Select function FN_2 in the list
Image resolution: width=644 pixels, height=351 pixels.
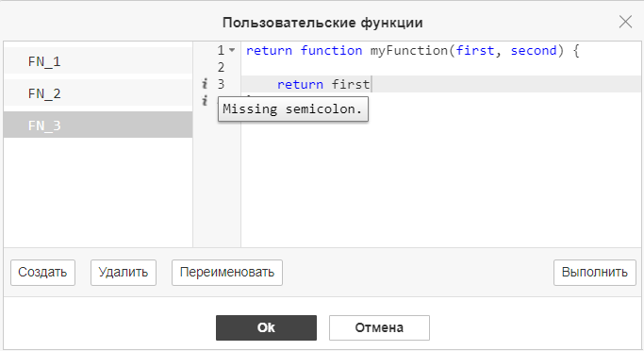98,92
